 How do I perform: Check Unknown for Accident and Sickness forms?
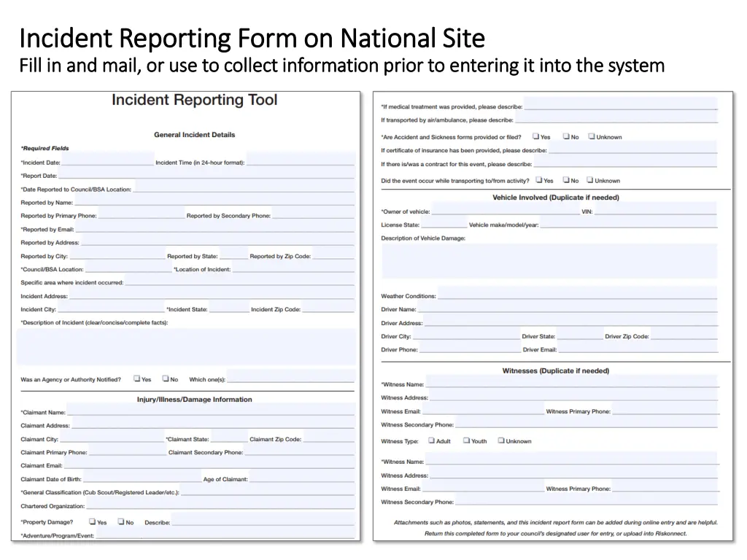click(591, 136)
